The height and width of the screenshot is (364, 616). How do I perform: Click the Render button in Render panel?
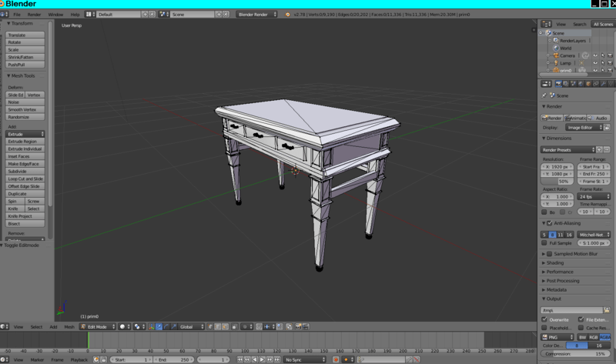coord(552,118)
